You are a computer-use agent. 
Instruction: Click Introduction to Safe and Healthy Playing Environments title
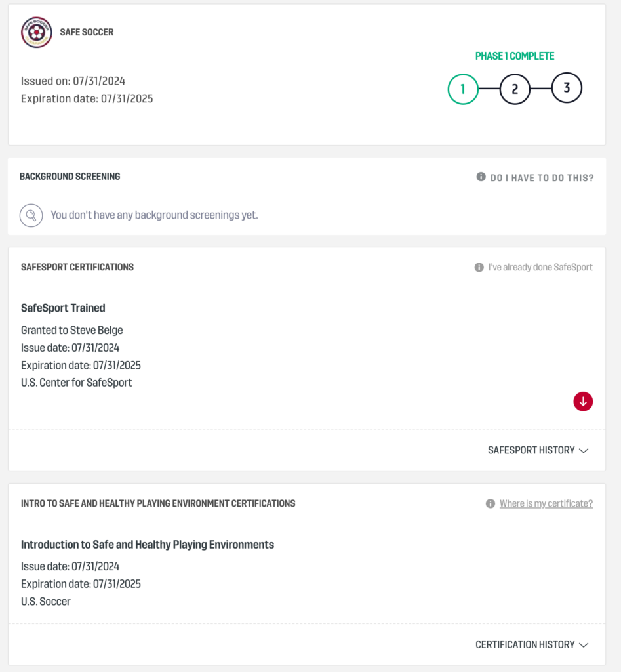pos(148,545)
